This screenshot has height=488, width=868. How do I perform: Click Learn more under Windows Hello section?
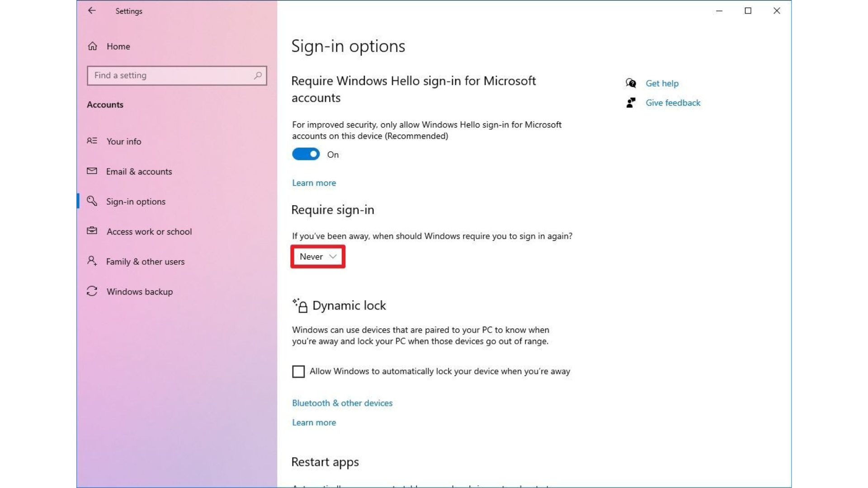pos(314,183)
